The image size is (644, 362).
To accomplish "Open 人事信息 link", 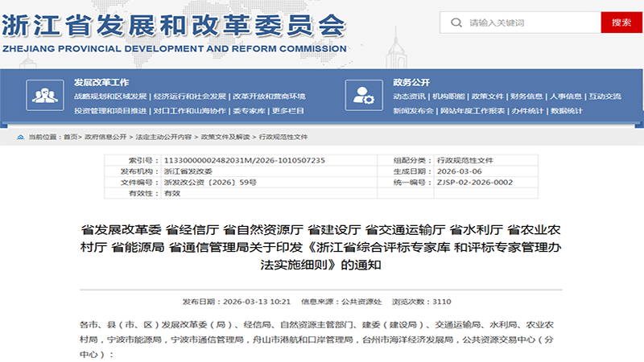I will click(566, 97).
